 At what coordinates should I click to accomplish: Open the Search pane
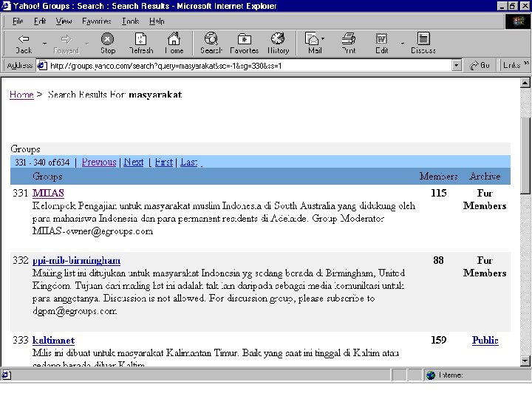[x=211, y=44]
